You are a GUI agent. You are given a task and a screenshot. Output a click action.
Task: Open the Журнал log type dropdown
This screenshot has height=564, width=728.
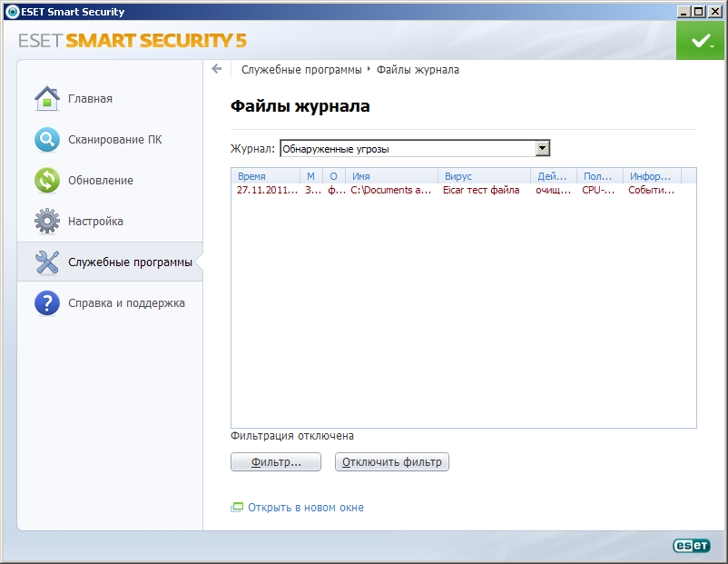[x=543, y=148]
